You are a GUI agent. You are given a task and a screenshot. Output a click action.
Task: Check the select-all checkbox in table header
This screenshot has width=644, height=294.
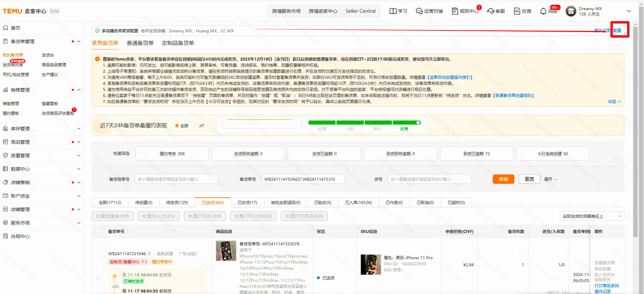(98, 231)
